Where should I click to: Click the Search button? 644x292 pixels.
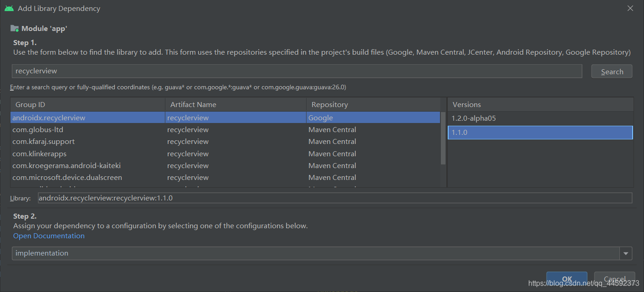[612, 72]
